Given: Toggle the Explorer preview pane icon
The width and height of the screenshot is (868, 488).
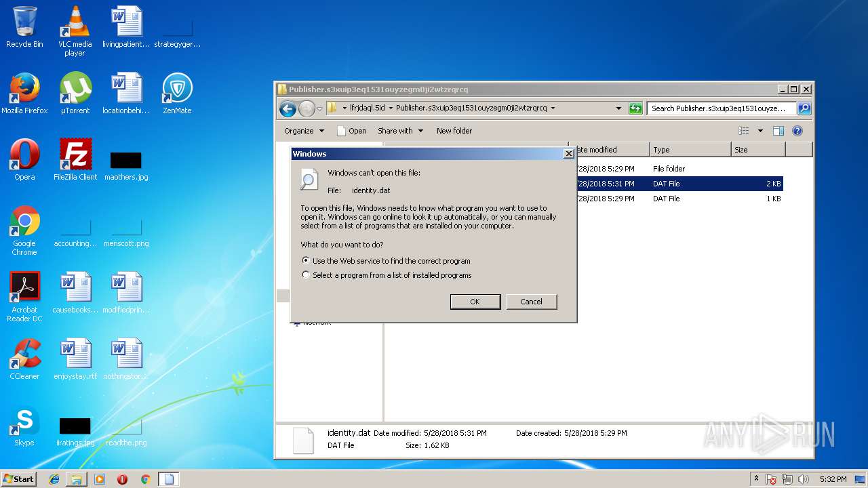Looking at the screenshot, I should coord(778,131).
